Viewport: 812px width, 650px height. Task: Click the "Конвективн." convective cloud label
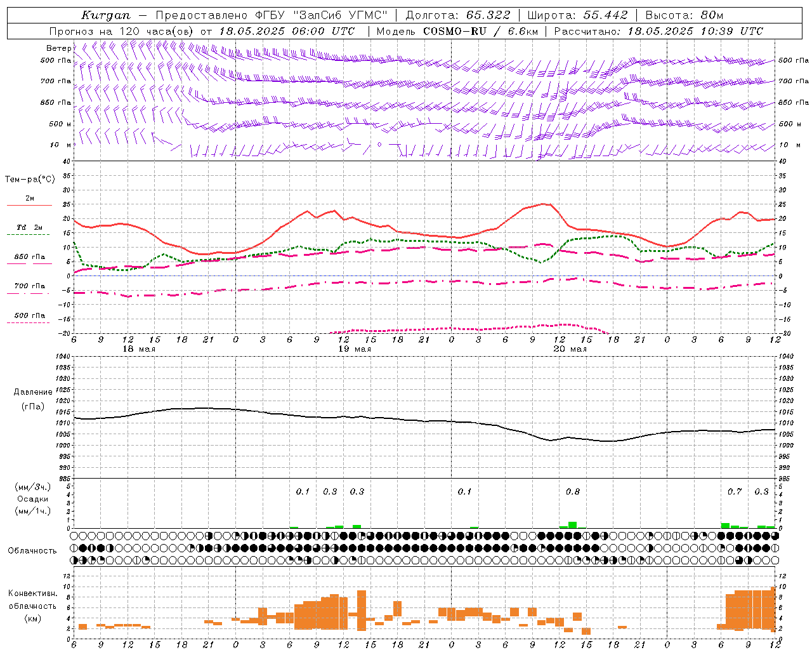(x=33, y=594)
